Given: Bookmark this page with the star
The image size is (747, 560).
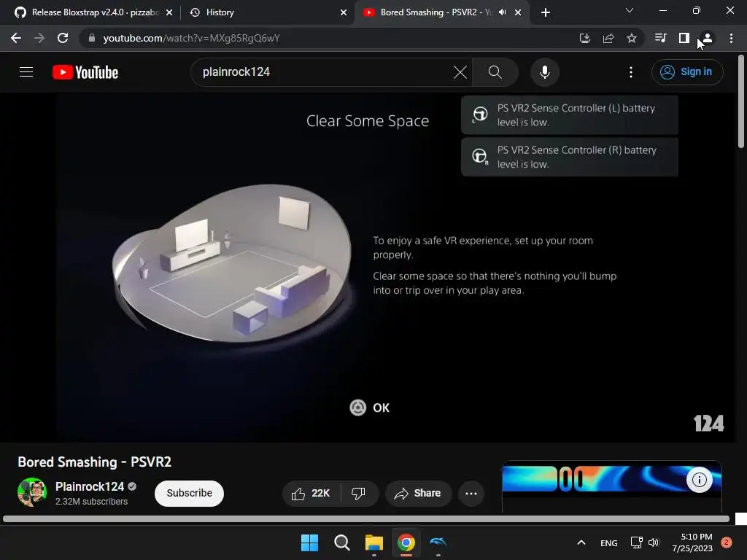Looking at the screenshot, I should coord(632,38).
